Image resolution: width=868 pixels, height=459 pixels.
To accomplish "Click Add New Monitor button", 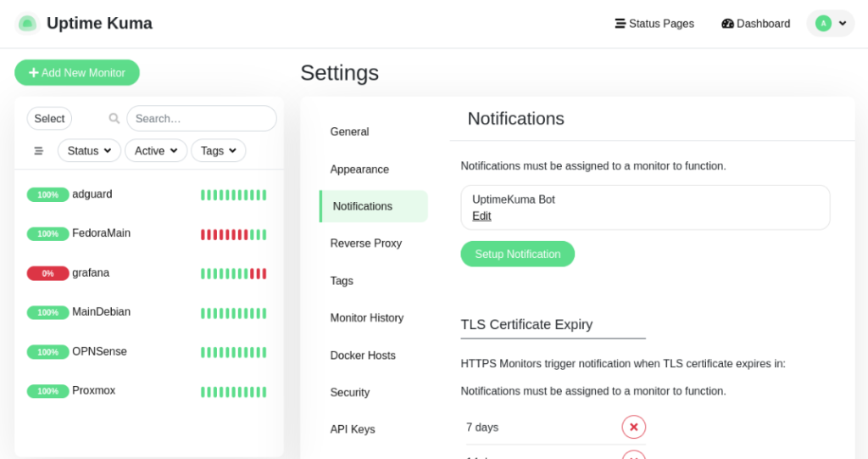I will [x=77, y=73].
